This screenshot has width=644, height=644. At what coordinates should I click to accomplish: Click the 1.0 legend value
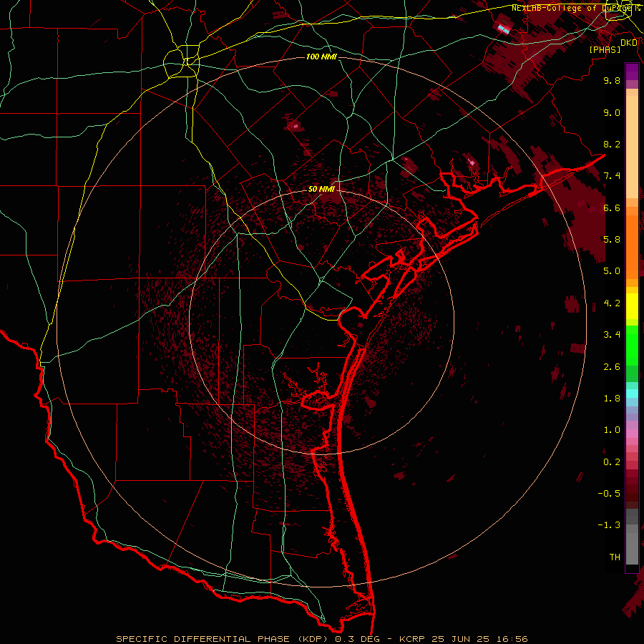tap(612, 430)
